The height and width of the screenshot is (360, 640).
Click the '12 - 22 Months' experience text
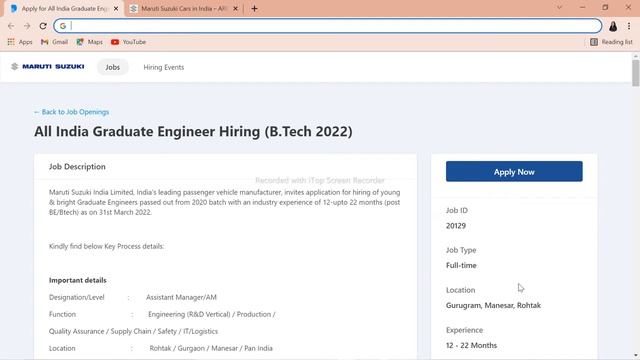471,345
